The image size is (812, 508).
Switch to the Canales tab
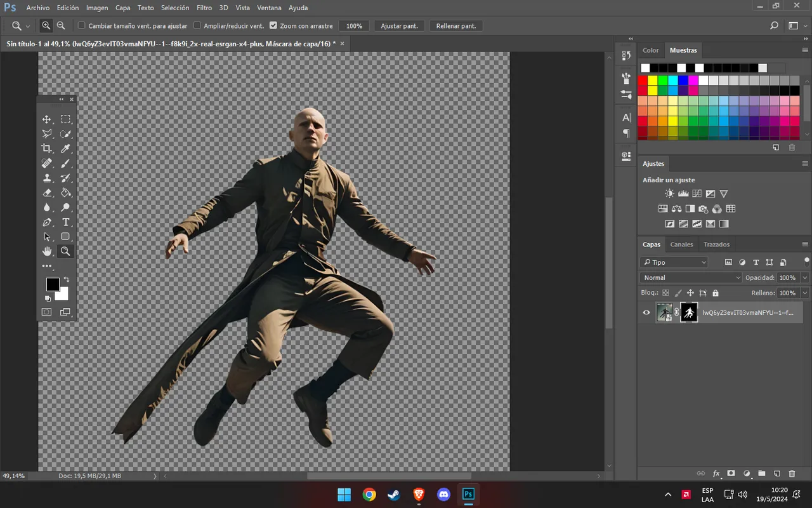[682, 244]
